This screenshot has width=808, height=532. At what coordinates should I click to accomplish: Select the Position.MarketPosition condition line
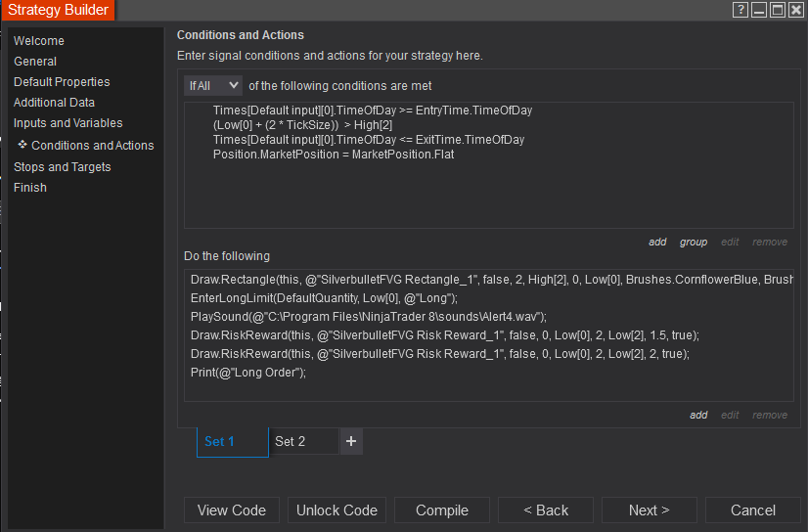pyautogui.click(x=334, y=155)
